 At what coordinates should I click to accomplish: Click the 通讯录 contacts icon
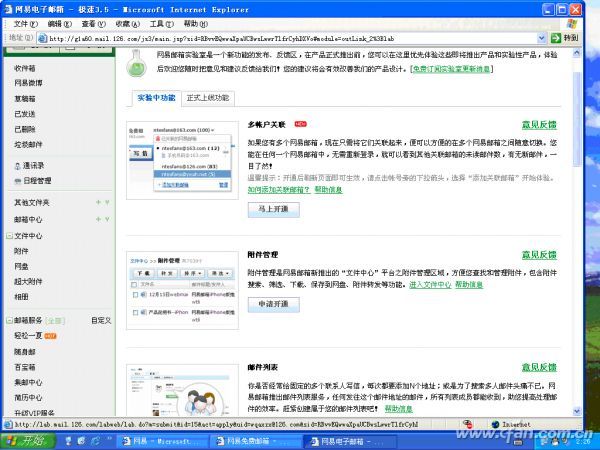pos(17,166)
